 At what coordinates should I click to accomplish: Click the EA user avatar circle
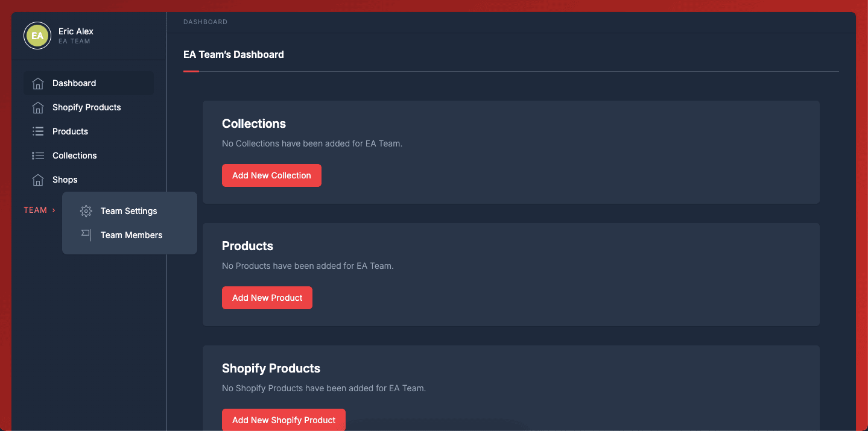37,36
